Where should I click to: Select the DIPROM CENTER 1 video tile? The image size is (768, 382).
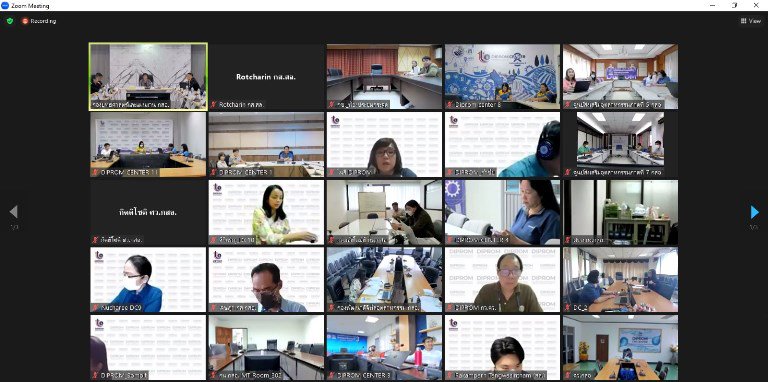(266, 144)
